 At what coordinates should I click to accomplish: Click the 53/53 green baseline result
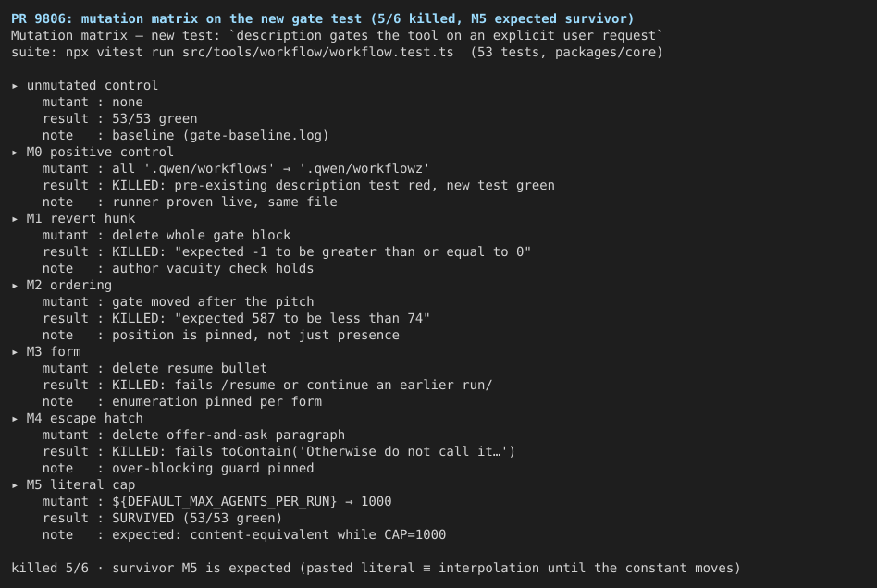tap(154, 118)
